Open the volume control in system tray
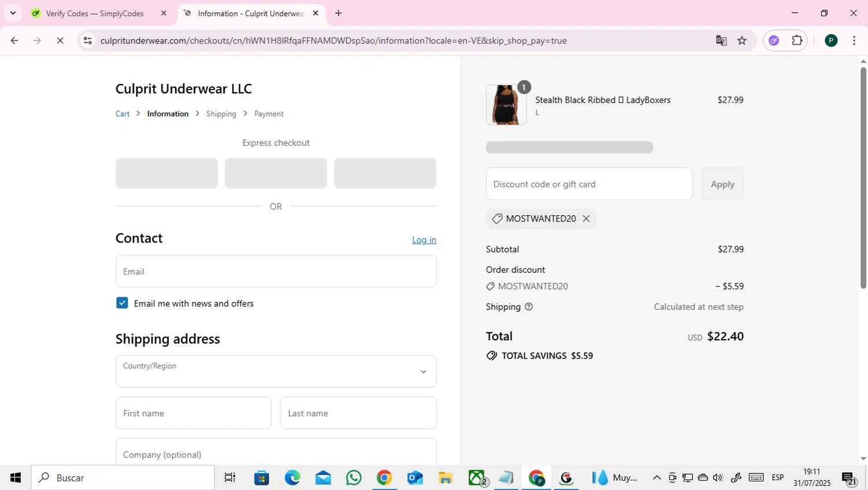This screenshot has width=868, height=490. [718, 478]
